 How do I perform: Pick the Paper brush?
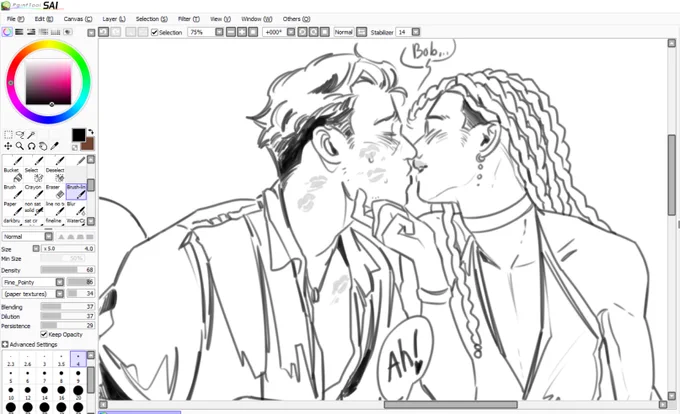[12, 209]
